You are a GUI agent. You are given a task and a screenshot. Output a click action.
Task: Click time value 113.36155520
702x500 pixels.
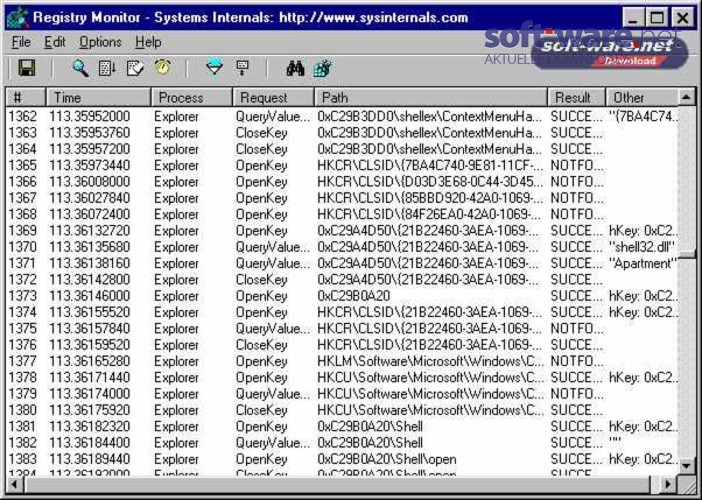(x=90, y=312)
